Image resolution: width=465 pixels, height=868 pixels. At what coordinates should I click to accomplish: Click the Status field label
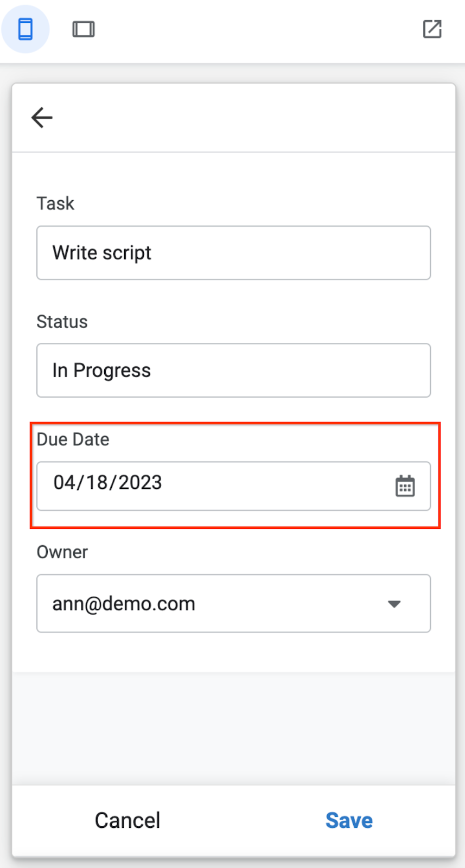(x=62, y=321)
